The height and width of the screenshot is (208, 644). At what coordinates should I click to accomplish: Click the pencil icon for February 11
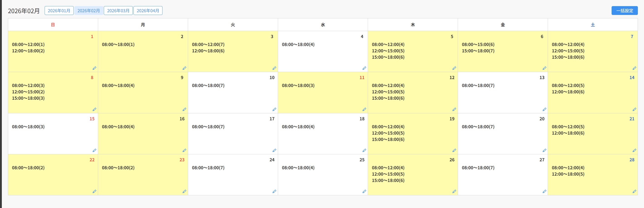[364, 109]
